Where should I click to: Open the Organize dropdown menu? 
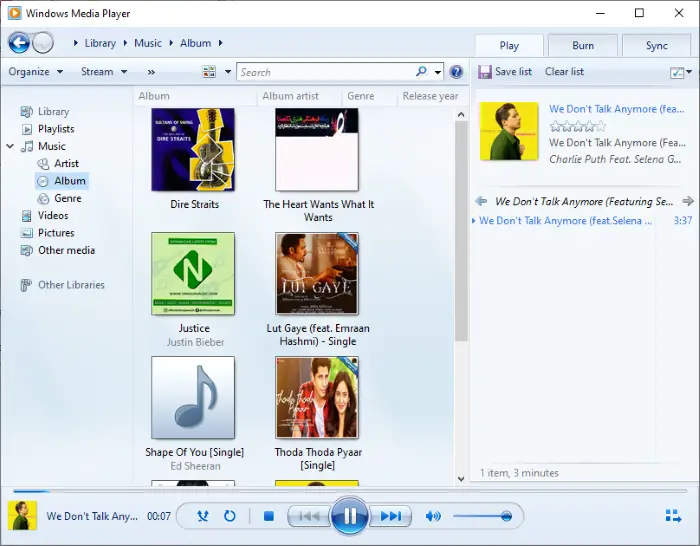(x=35, y=72)
